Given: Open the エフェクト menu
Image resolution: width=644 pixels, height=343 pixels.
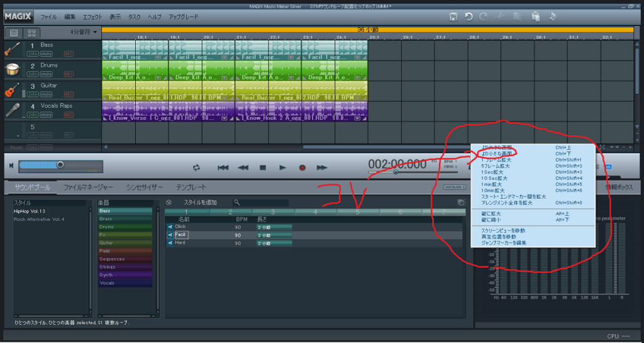Looking at the screenshot, I should [92, 17].
